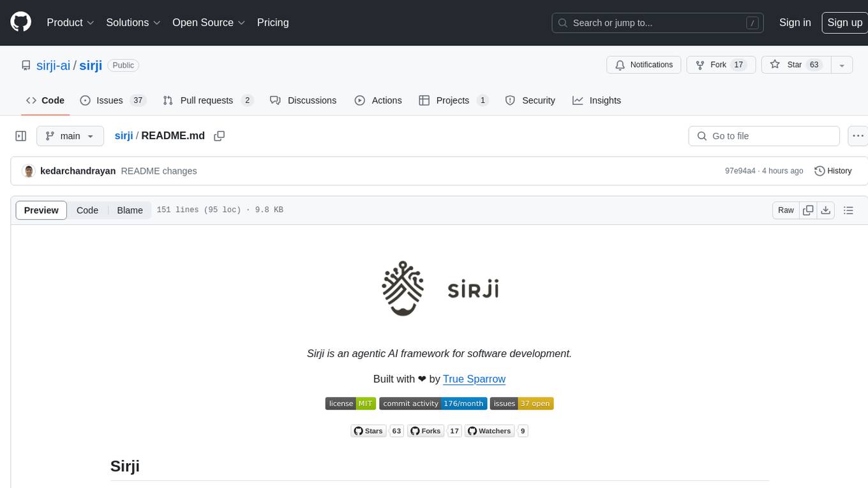868x488 pixels.
Task: Click the Notifications bell button
Action: point(643,65)
